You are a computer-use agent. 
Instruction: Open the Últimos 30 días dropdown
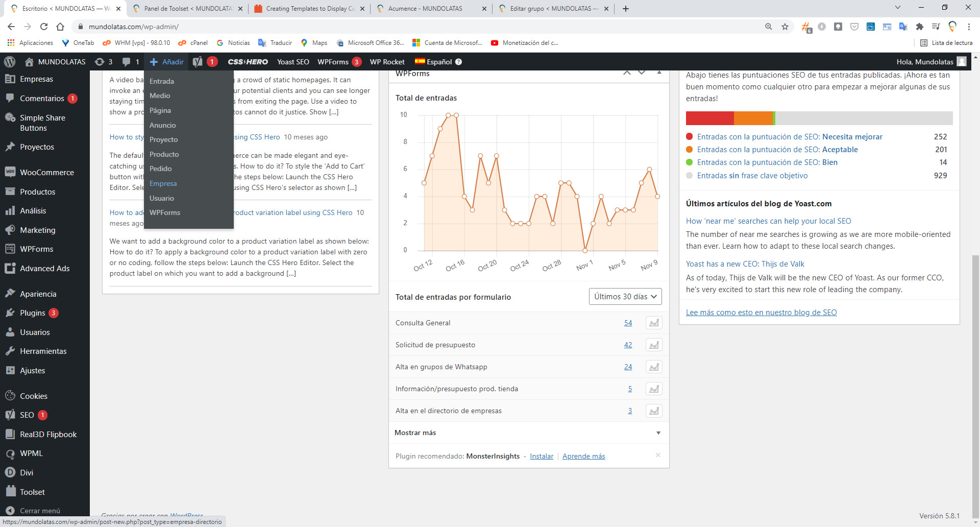click(625, 297)
